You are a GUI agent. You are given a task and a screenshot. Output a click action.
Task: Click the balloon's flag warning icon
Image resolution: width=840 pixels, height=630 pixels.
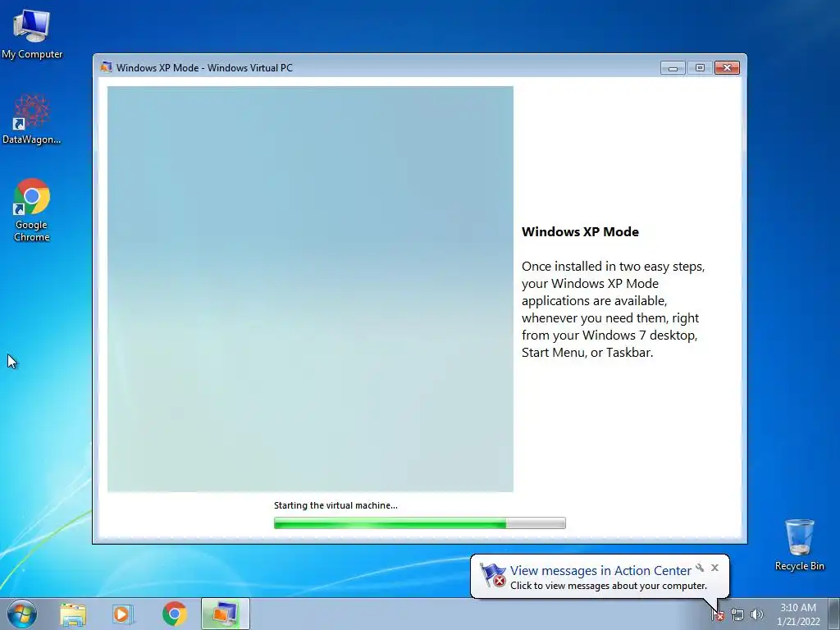point(492,575)
